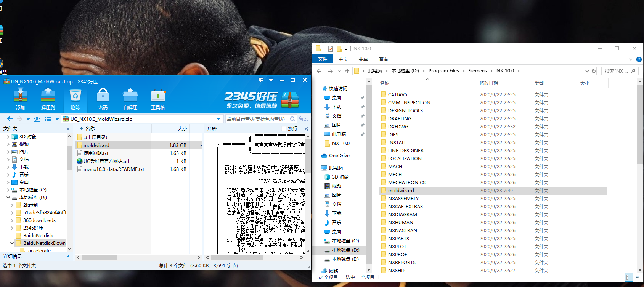Select 360downloads in folder tree
The height and width of the screenshot is (287, 644).
point(39,220)
